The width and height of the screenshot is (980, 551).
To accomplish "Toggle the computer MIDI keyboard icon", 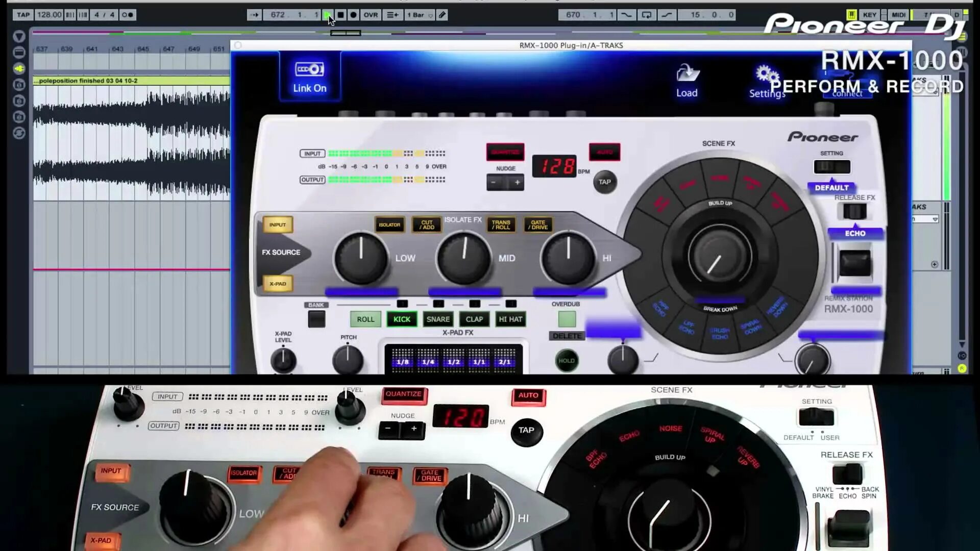I will pos(851,15).
